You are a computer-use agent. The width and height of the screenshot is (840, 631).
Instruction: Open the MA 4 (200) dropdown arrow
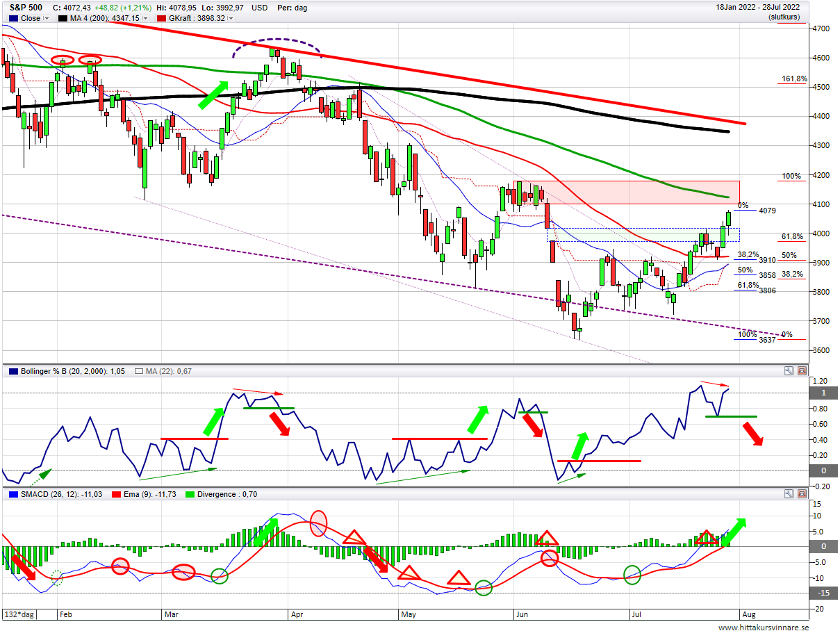[145, 19]
